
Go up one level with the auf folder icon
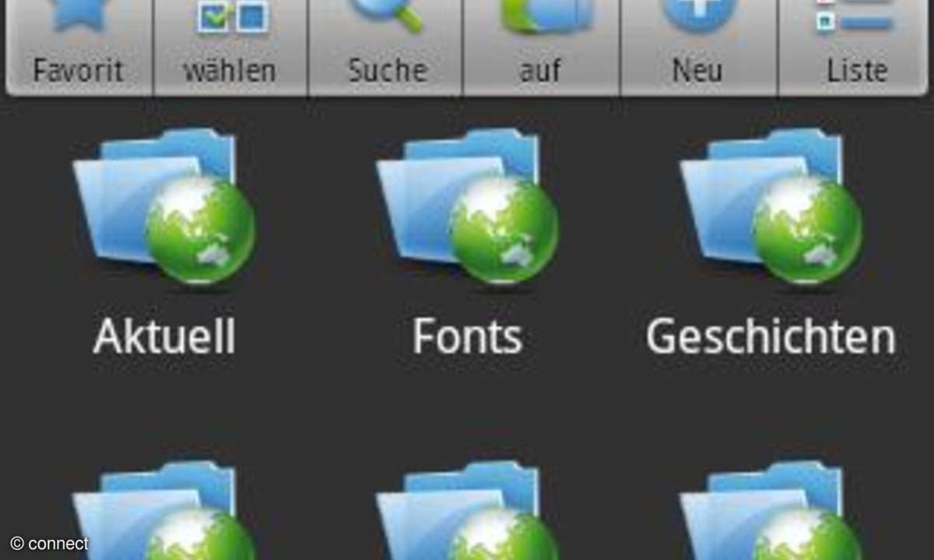coord(542,16)
